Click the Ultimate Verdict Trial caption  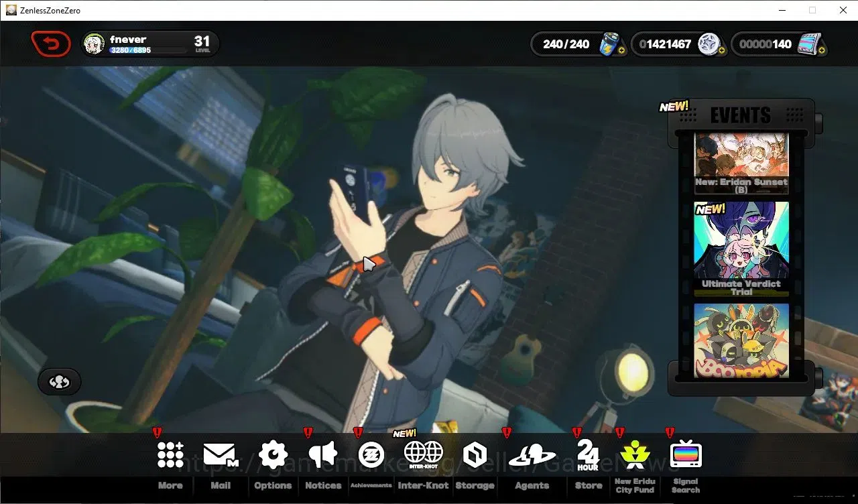(x=741, y=288)
